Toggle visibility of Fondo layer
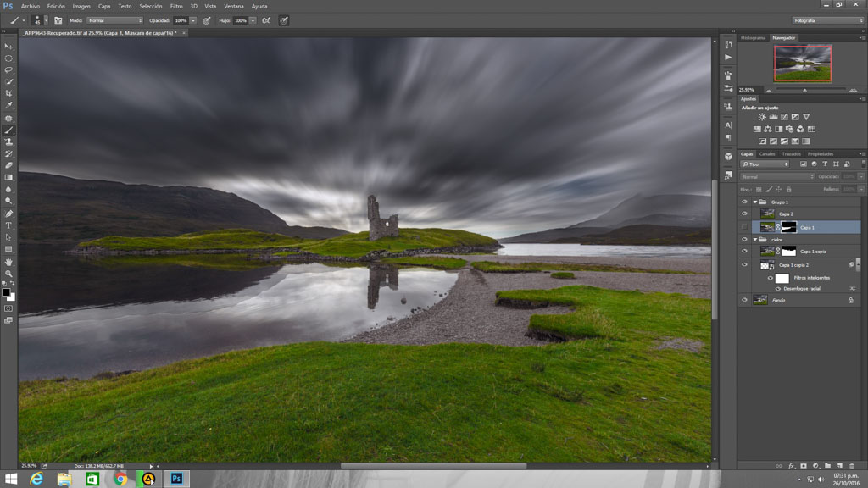Screen dimensions: 868x488 [x=744, y=300]
